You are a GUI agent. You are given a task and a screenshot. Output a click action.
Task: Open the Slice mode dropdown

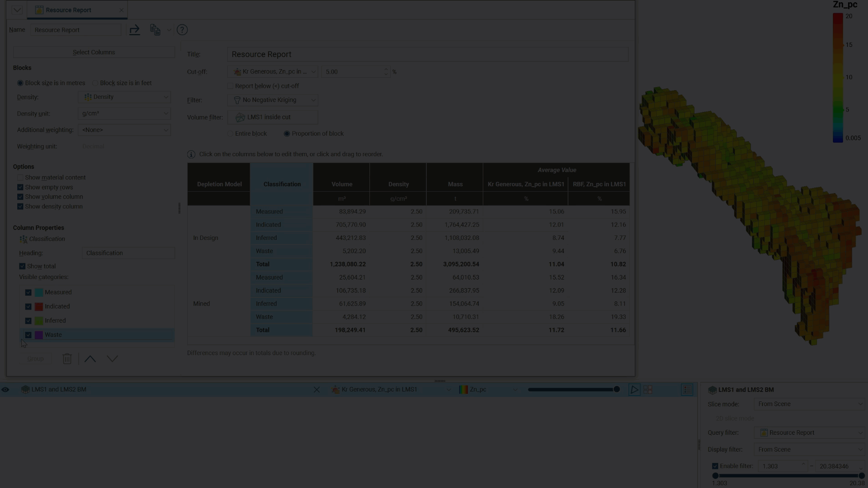809,404
